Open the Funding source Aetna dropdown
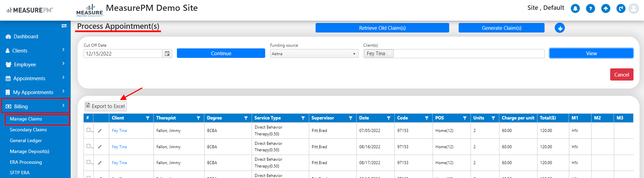644x178 pixels. (x=314, y=53)
